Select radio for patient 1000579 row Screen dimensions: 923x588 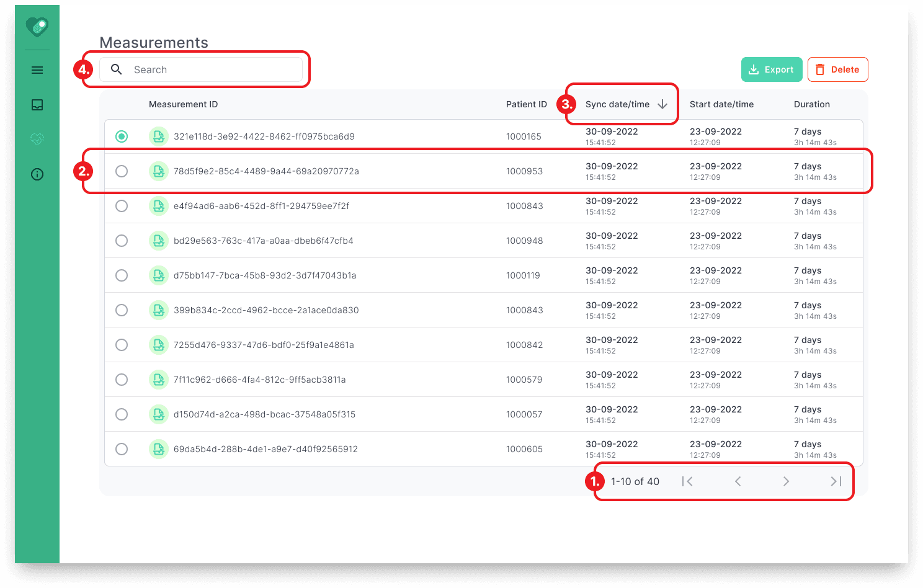[x=122, y=380]
